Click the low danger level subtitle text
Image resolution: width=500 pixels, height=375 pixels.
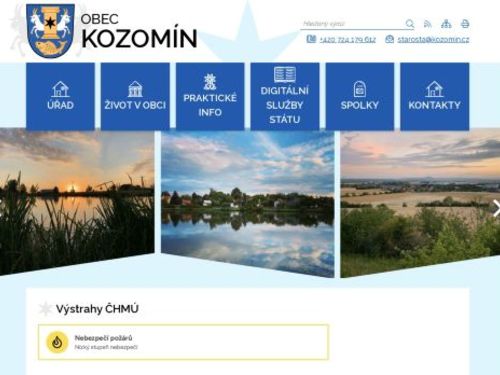(106, 347)
